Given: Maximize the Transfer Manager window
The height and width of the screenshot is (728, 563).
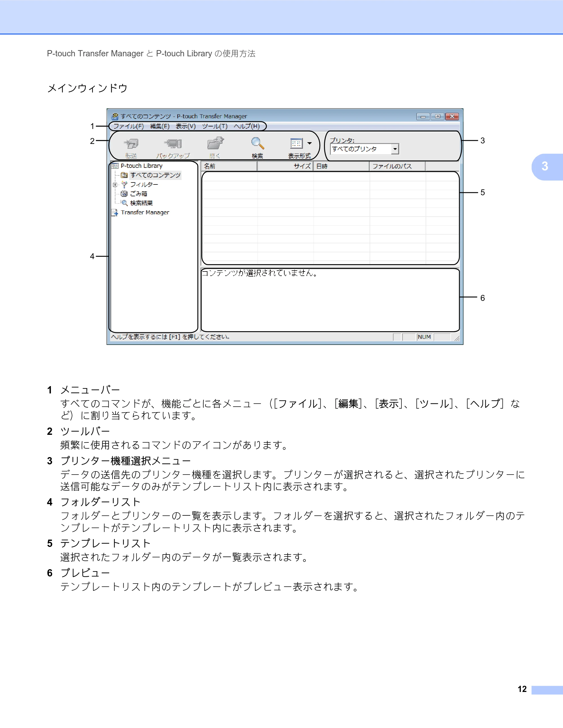Looking at the screenshot, I should click(437, 116).
